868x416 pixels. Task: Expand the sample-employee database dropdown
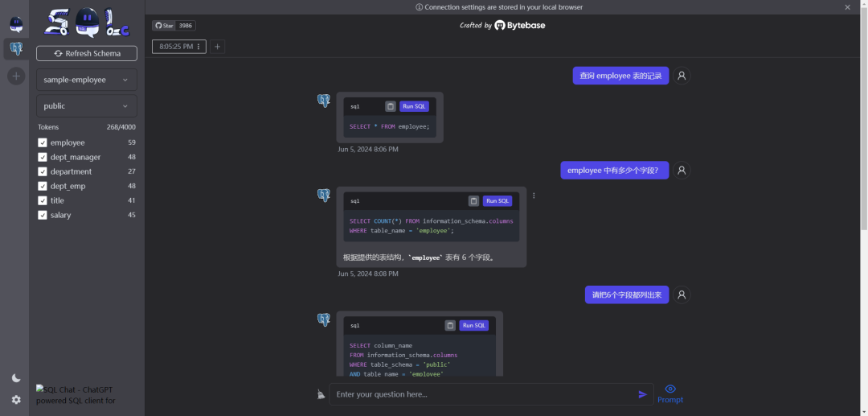(87, 80)
